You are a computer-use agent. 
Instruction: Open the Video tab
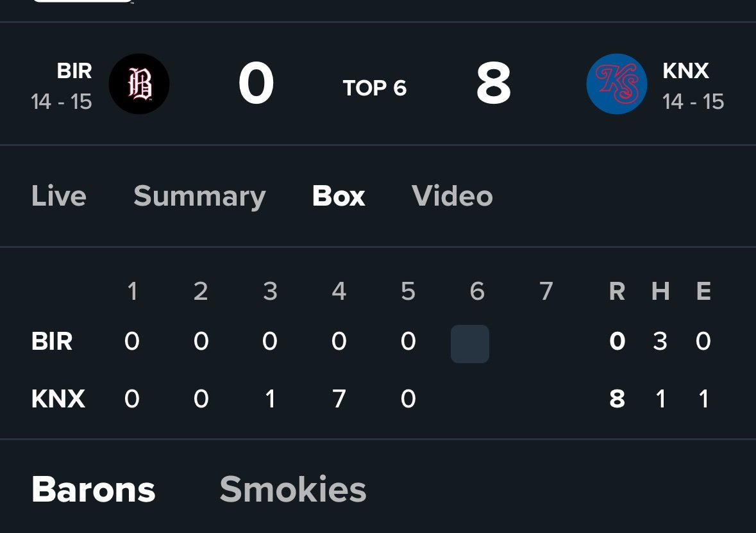(452, 196)
